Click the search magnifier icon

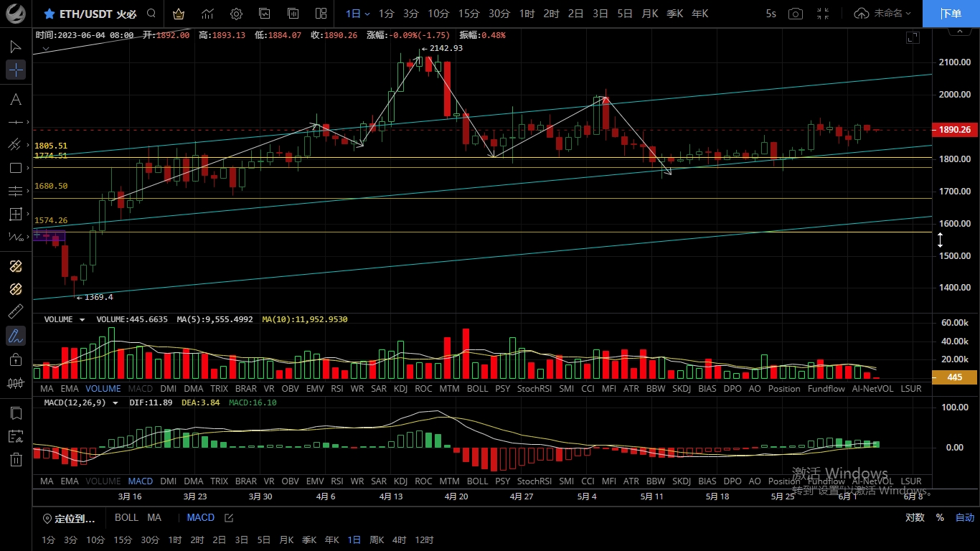click(151, 14)
